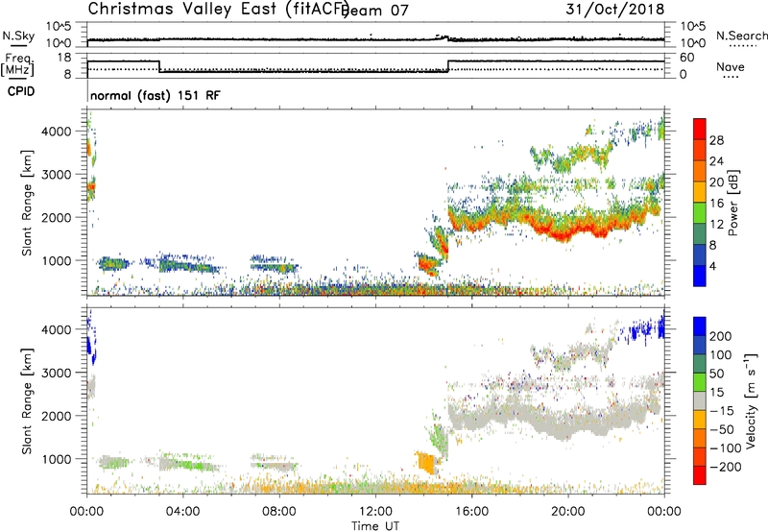Click the frequency step-up line at 15:00

(x=448, y=66)
